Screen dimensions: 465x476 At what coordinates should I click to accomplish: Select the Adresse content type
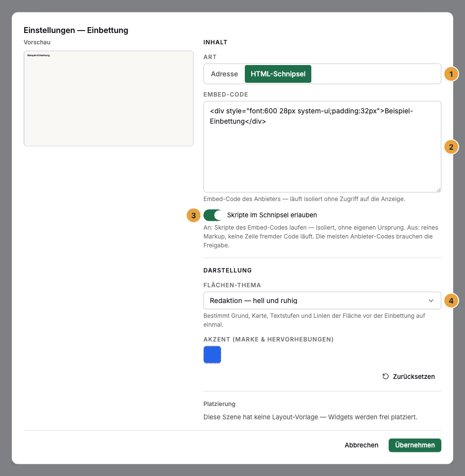point(224,74)
